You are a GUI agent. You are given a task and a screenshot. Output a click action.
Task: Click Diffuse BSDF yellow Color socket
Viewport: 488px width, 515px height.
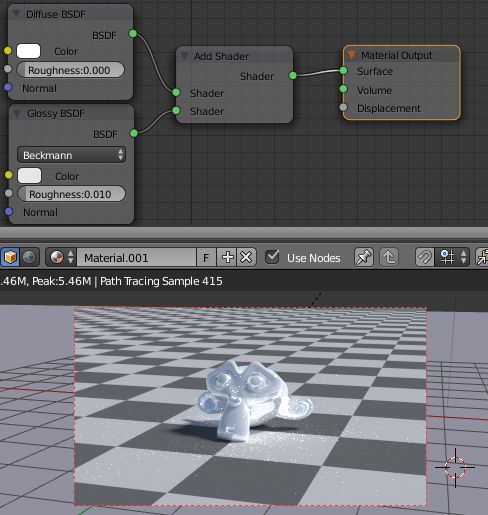click(7, 51)
